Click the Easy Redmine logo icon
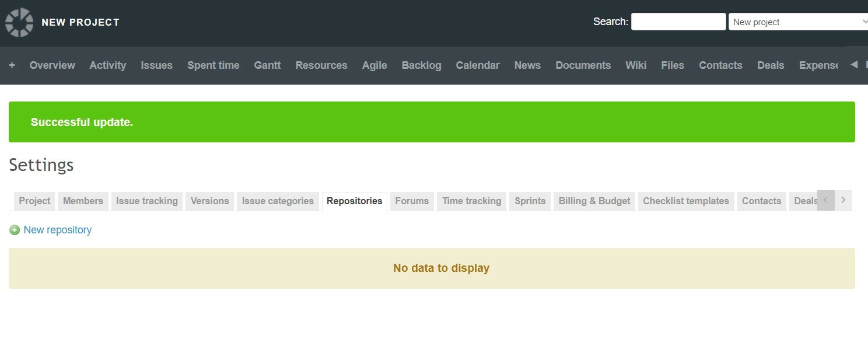 point(18,22)
